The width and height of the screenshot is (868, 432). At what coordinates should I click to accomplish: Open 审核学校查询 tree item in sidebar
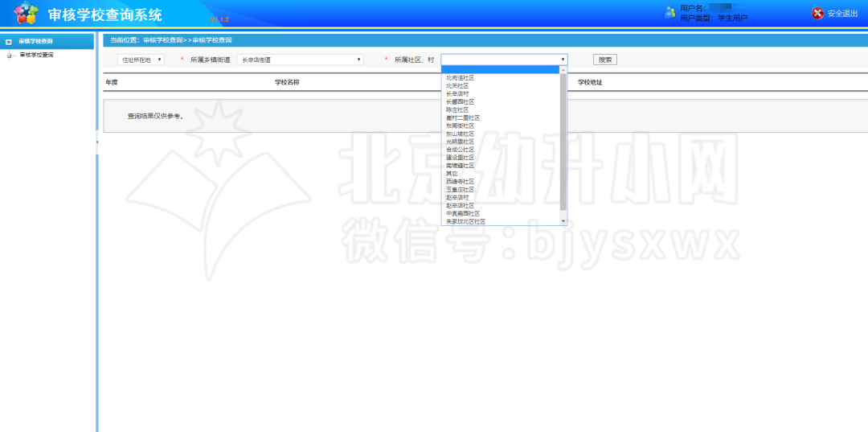pos(36,55)
